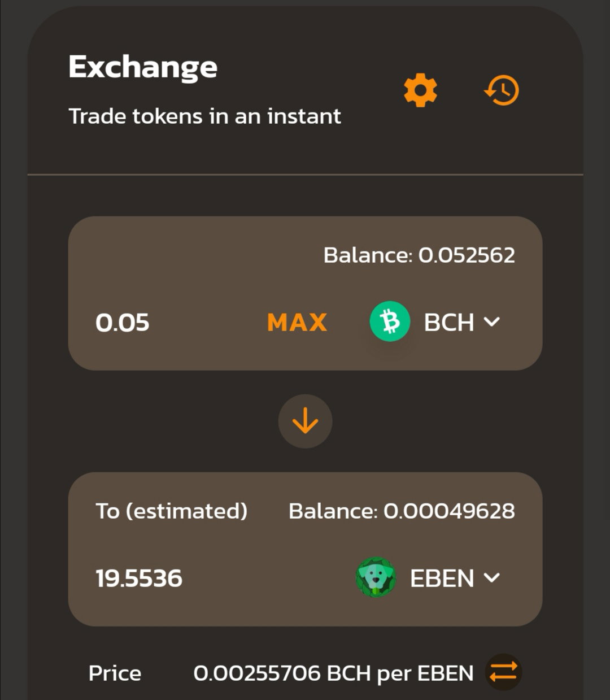This screenshot has width=610, height=700.
Task: Expand the EBEN token chevron
Action: pos(492,578)
